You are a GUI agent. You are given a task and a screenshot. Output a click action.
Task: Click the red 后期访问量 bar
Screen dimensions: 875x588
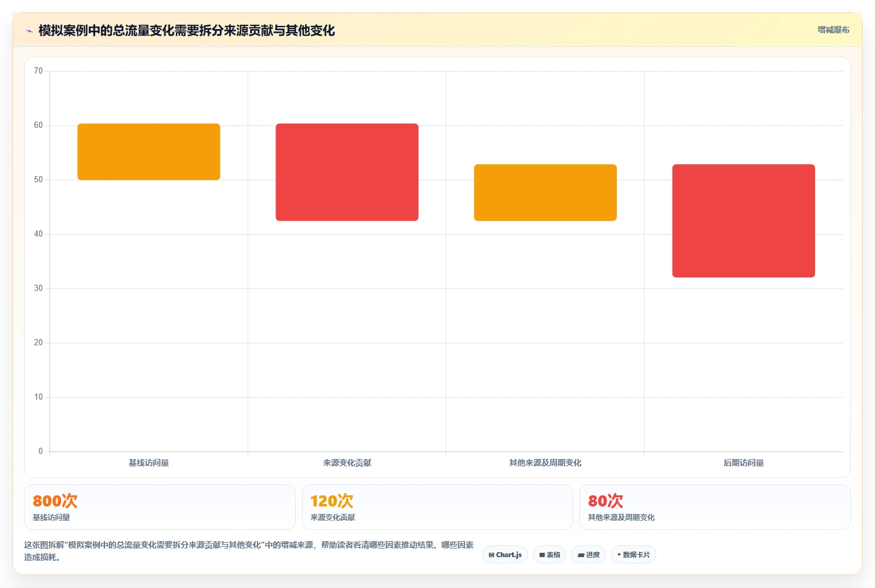(743, 220)
